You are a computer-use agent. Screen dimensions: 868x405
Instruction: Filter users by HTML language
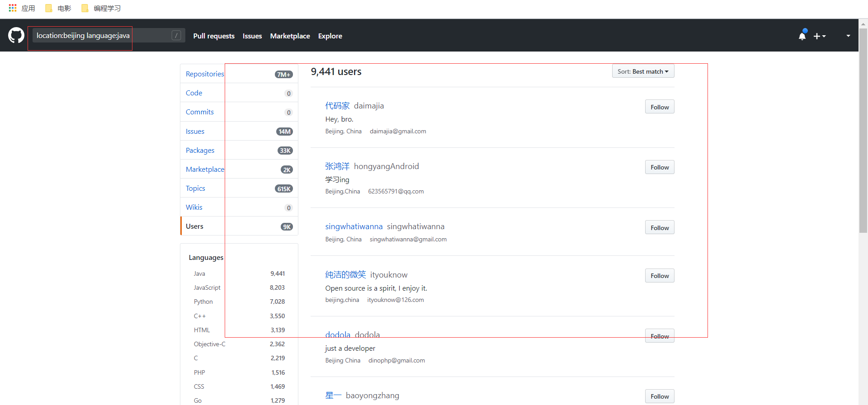(239, 330)
